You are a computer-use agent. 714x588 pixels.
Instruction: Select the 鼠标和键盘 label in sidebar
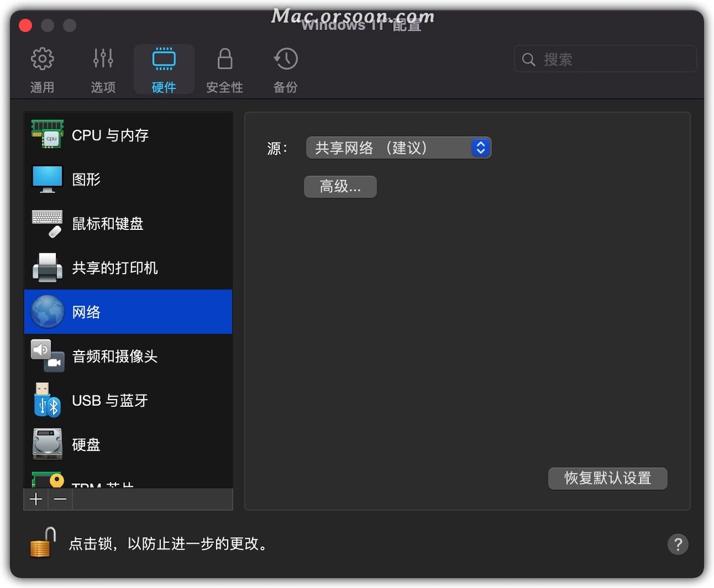click(x=108, y=224)
